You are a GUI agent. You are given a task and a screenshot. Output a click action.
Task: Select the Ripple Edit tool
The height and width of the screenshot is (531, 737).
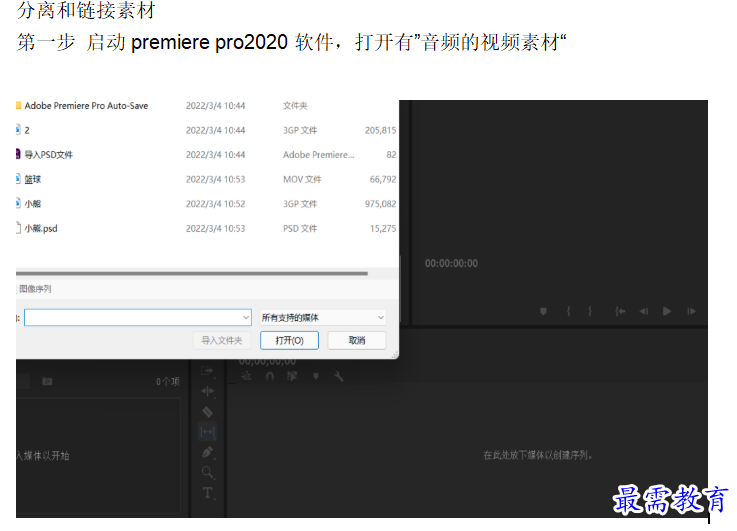pyautogui.click(x=207, y=391)
